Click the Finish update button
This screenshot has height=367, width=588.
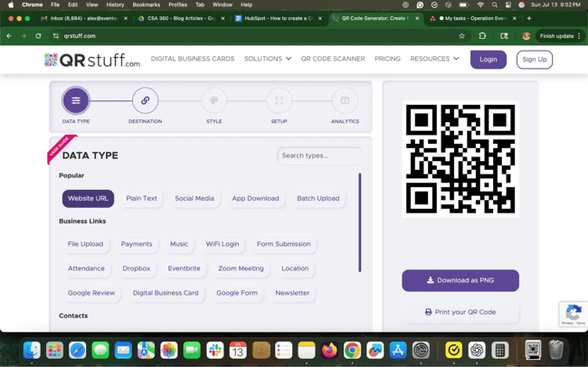coord(556,36)
